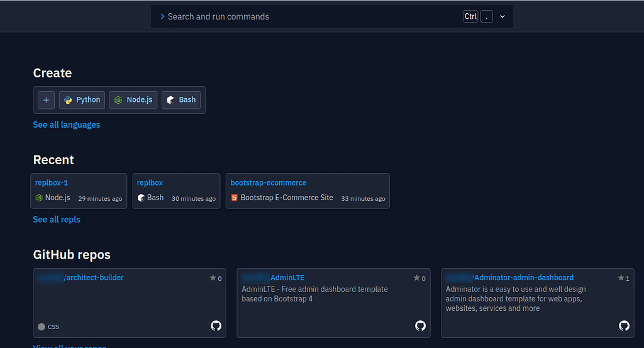
Task: Click the AdminLTE description text
Action: [314, 294]
